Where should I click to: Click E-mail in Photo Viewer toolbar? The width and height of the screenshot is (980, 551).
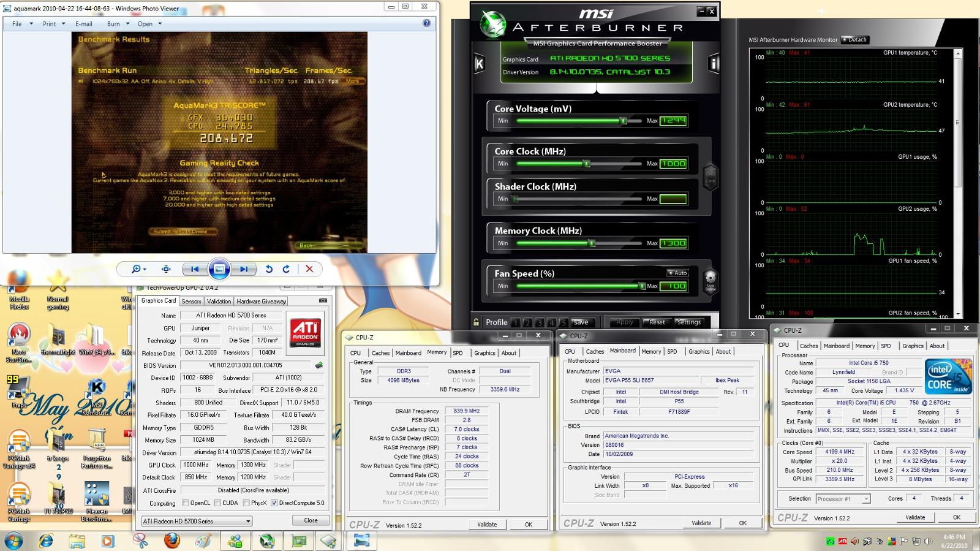pyautogui.click(x=84, y=24)
